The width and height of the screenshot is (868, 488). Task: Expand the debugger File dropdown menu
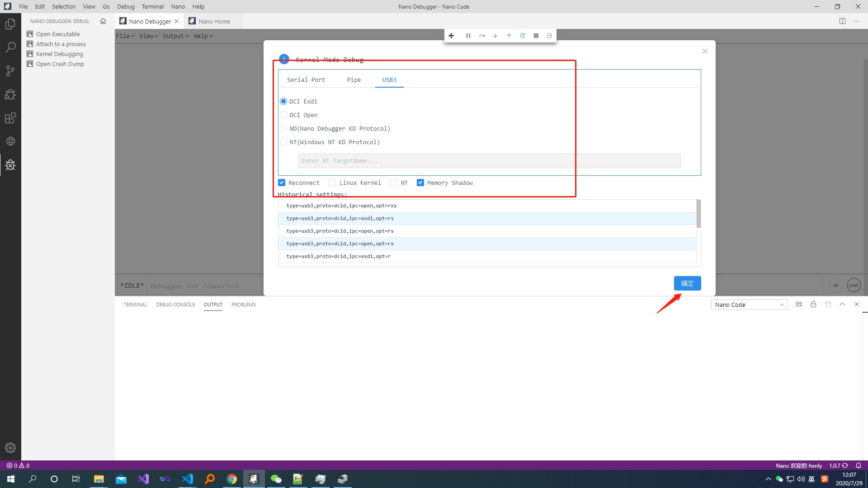125,36
